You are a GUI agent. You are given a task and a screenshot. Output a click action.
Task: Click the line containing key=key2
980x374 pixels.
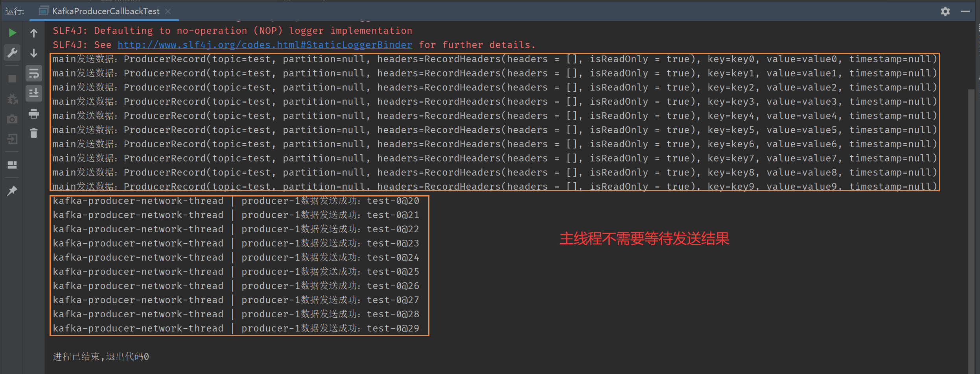(x=495, y=87)
